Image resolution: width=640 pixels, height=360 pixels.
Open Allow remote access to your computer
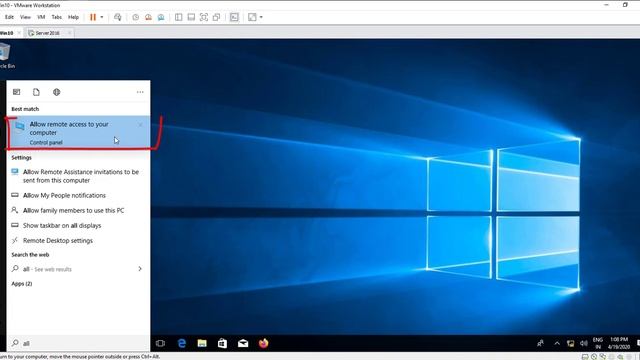coord(78,132)
